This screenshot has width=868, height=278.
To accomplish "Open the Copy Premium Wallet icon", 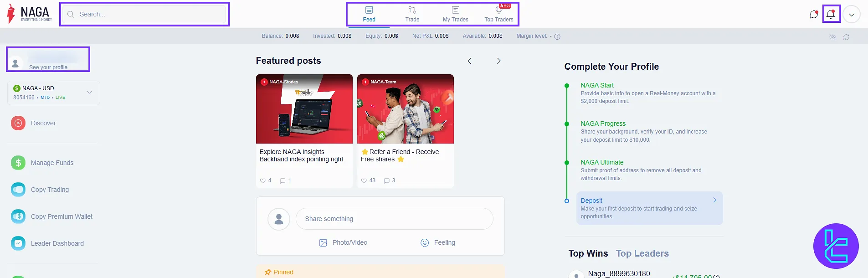I will (18, 216).
